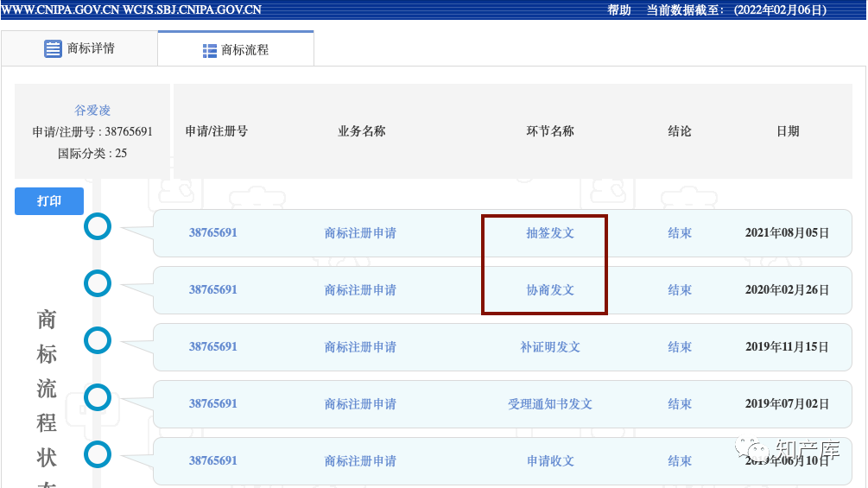Click the 商标详情 tab icon

click(53, 48)
